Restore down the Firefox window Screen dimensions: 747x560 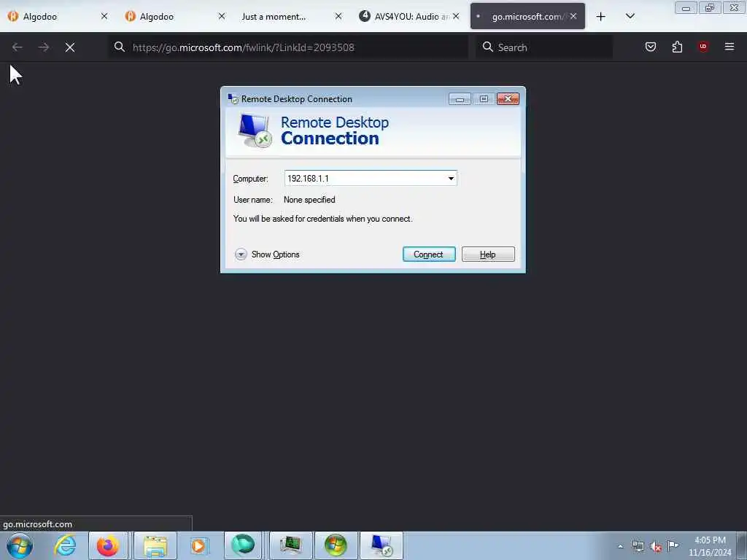(x=709, y=7)
